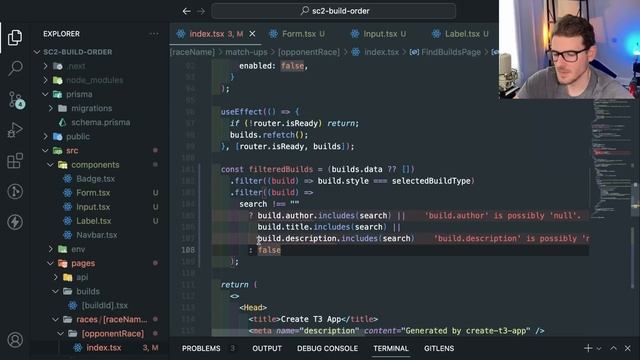Close the index.tsx editor tab
This screenshot has height=360, width=640.
252,34
